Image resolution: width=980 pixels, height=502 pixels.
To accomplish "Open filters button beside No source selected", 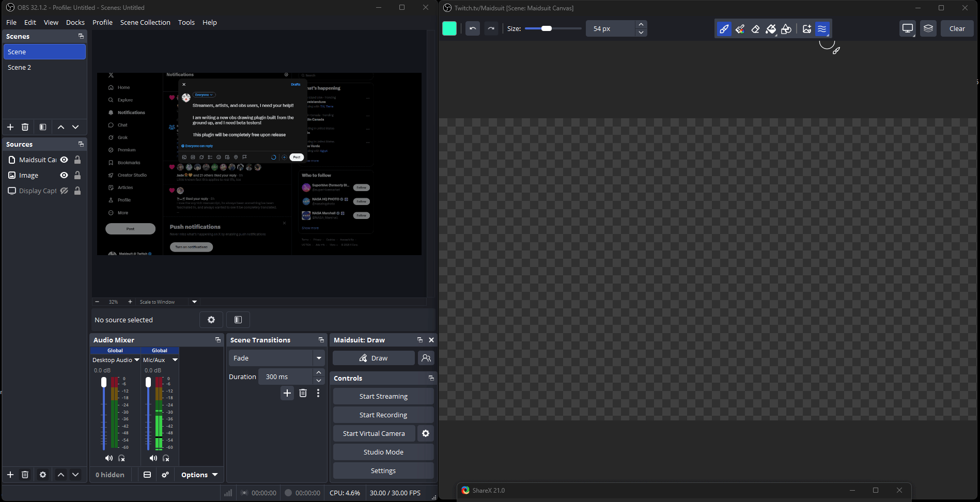I will pyautogui.click(x=238, y=320).
